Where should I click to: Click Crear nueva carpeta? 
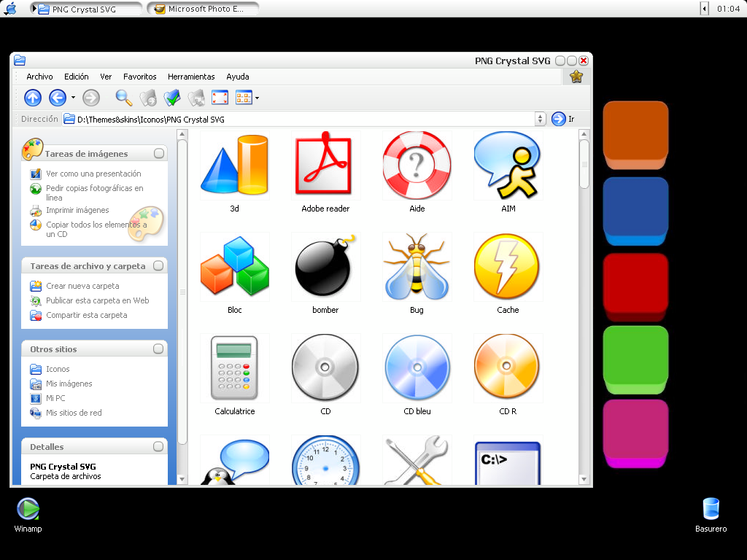coord(82,286)
